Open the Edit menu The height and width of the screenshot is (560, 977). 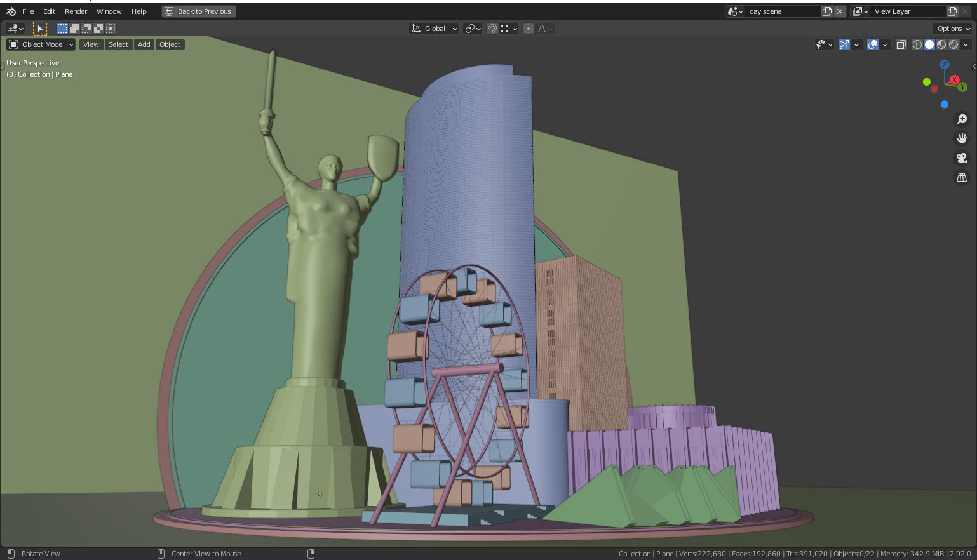[49, 11]
